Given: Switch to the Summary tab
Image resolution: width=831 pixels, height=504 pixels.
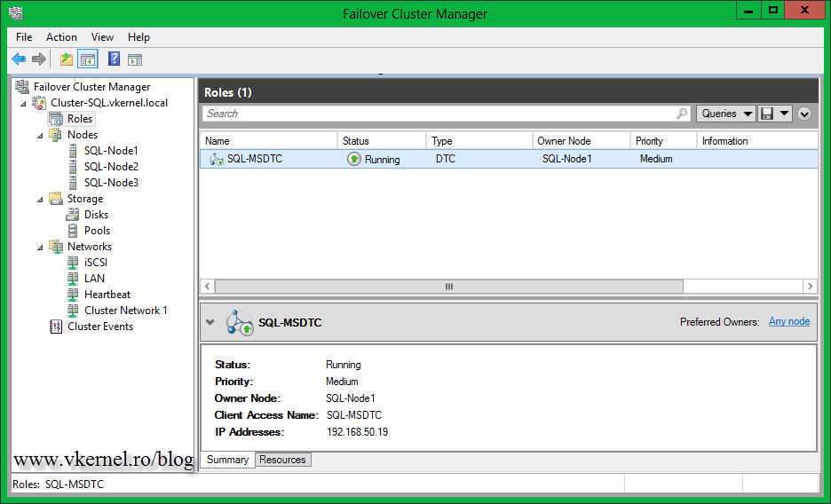Looking at the screenshot, I should 227,460.
